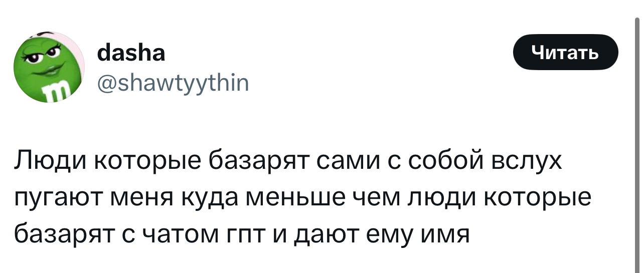Click the display name "dasha"

[x=130, y=52]
